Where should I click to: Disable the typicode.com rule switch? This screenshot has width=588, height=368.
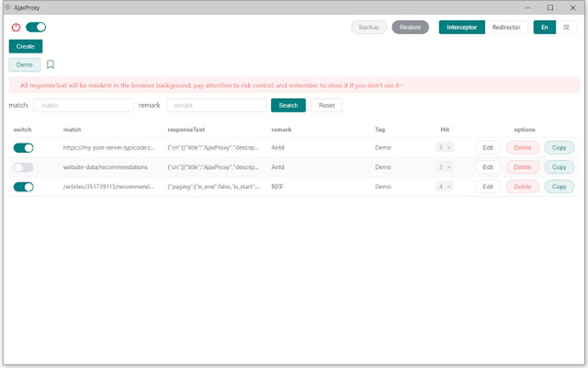point(24,148)
